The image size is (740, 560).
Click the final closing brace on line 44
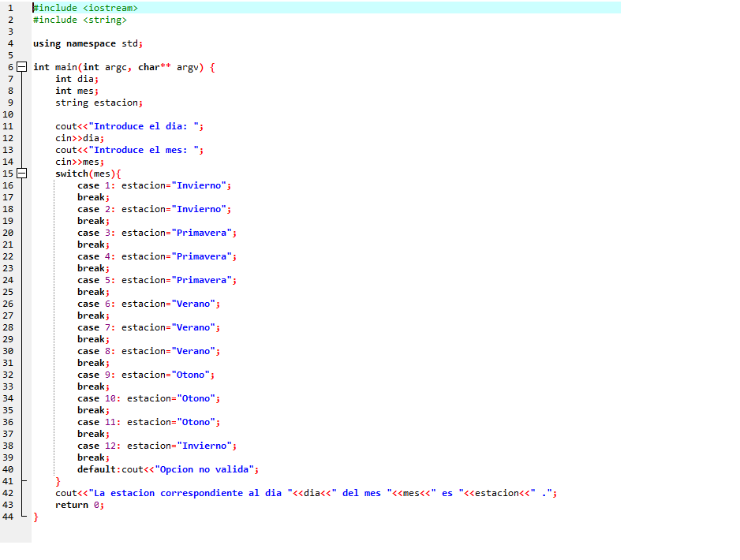tap(36, 517)
